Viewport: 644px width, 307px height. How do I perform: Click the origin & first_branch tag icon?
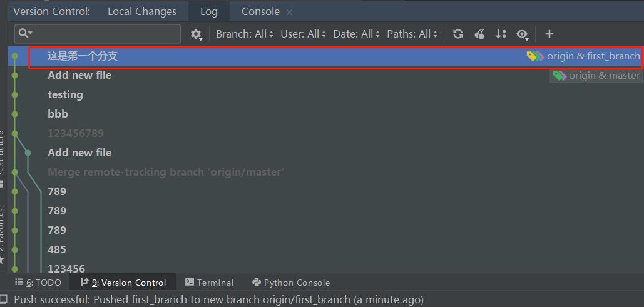coord(535,56)
